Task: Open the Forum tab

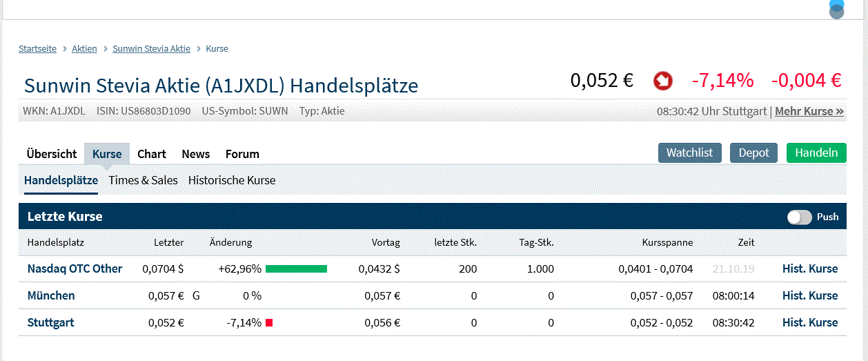Action: coord(242,154)
